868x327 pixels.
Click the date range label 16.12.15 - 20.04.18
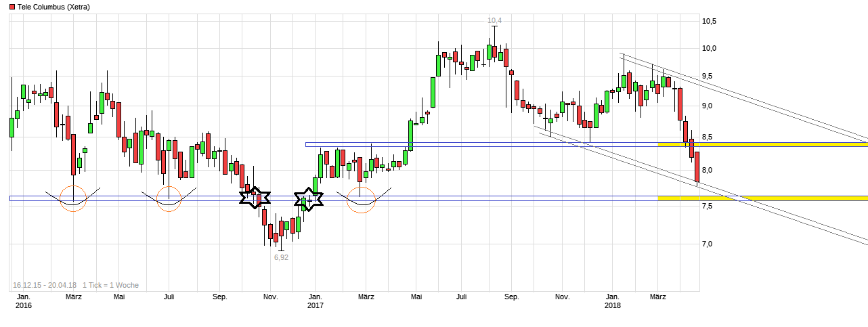click(x=44, y=285)
